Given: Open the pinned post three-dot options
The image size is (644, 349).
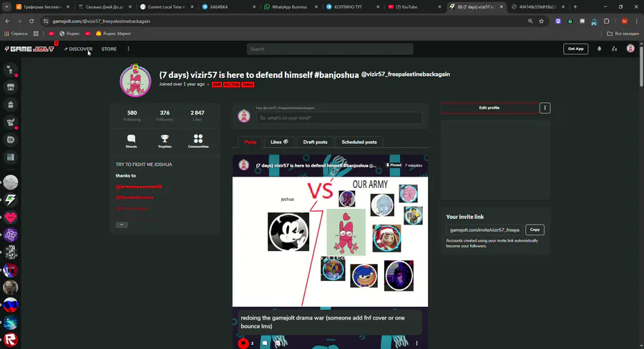Looking at the screenshot, I should 417,343.
